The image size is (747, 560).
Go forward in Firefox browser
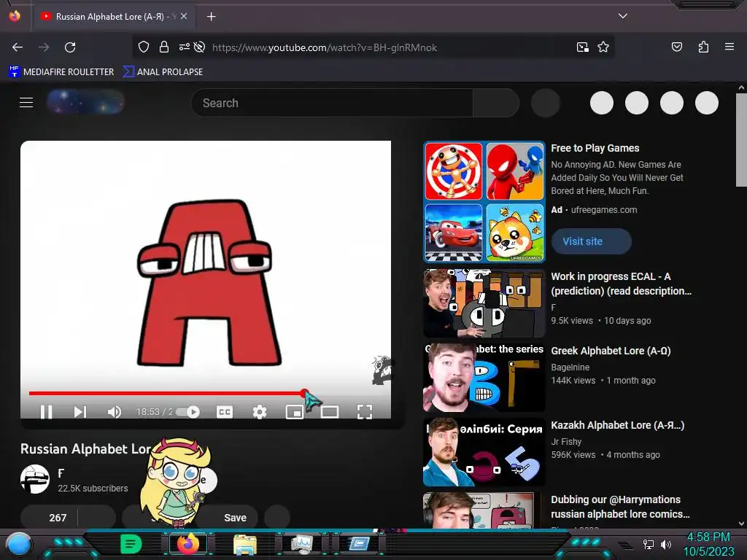click(x=44, y=47)
